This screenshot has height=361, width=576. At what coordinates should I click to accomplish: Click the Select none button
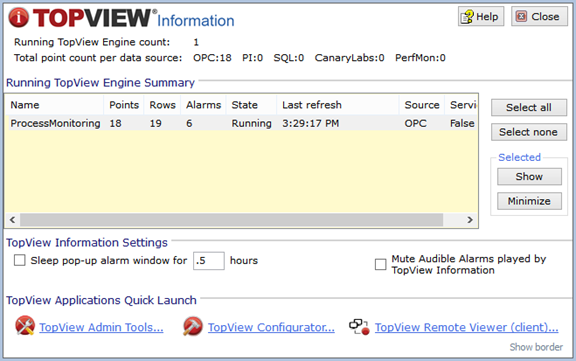[529, 132]
